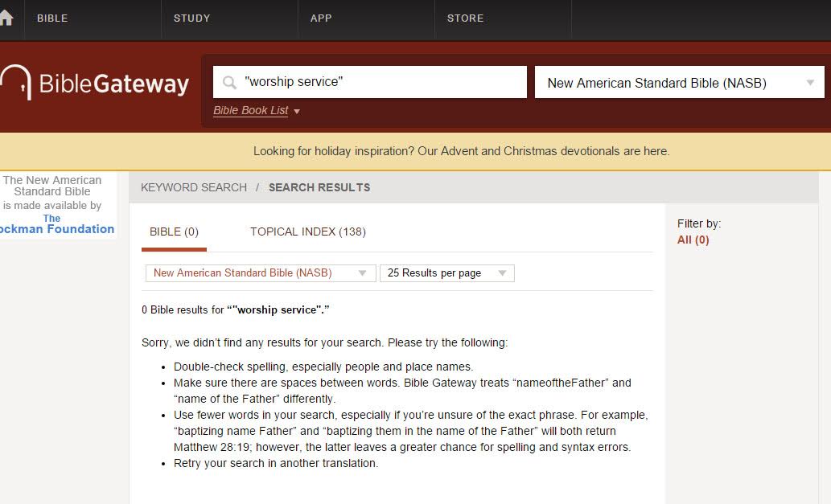The height and width of the screenshot is (504, 831).
Task: Open the Advent and Christmas devotionals banner
Action: point(462,151)
